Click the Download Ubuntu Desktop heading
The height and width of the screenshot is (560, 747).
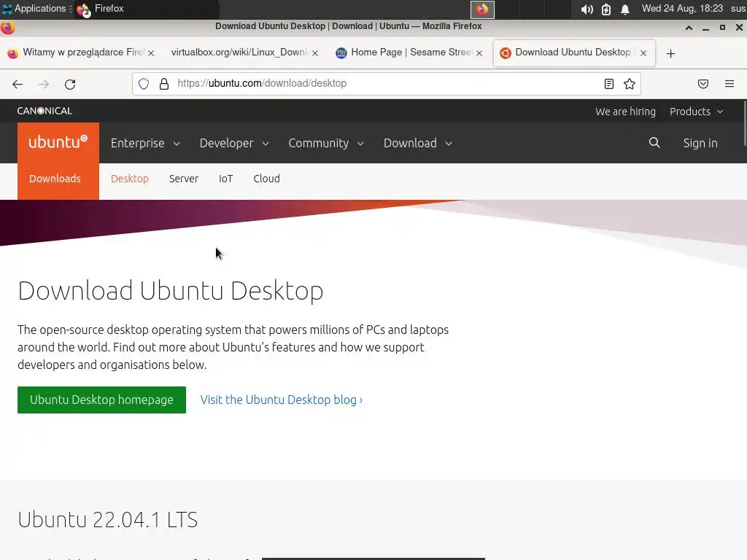[x=171, y=290]
